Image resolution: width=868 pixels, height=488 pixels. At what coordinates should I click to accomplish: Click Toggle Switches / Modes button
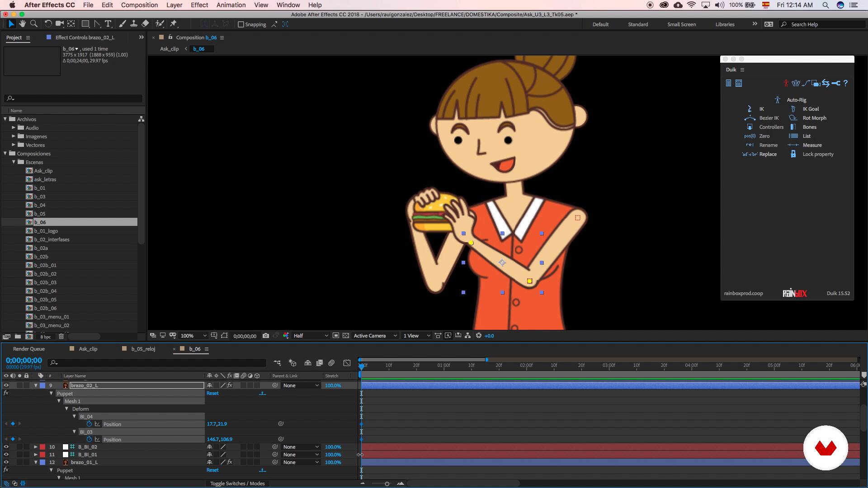tap(237, 483)
